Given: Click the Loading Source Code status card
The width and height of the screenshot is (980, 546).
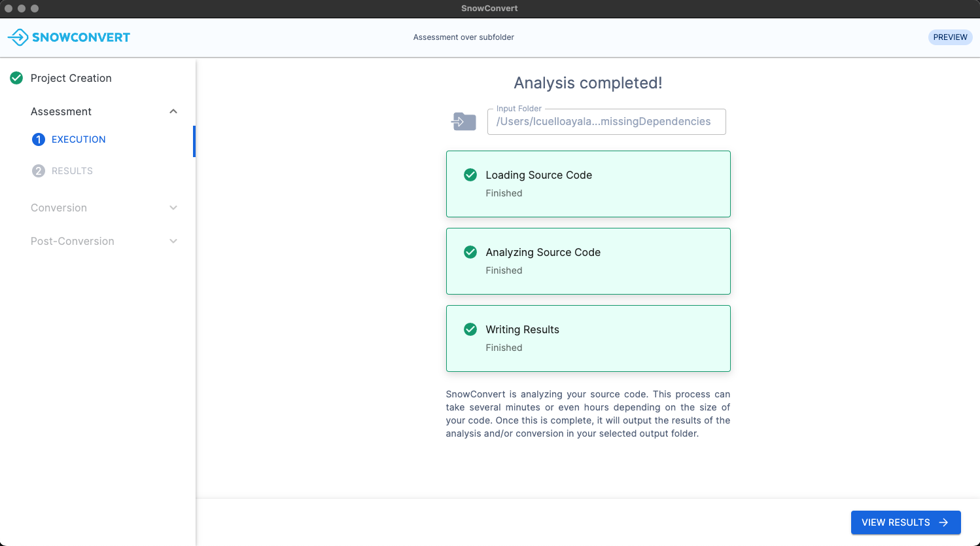Looking at the screenshot, I should pyautogui.click(x=587, y=184).
